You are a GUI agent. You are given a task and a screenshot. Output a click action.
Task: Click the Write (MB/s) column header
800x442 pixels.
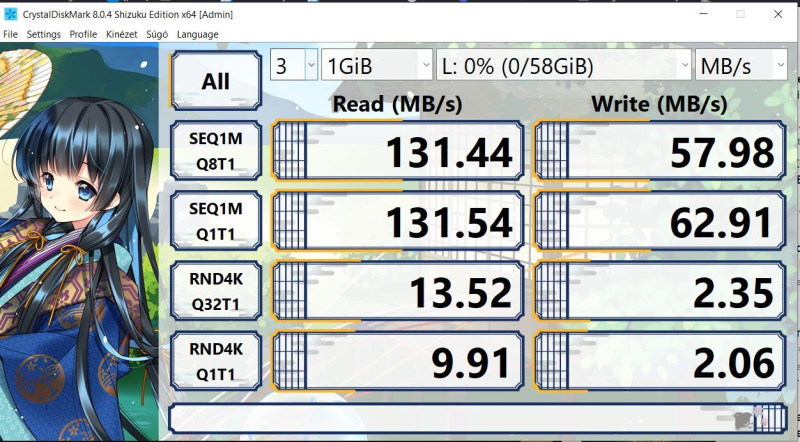(x=659, y=104)
